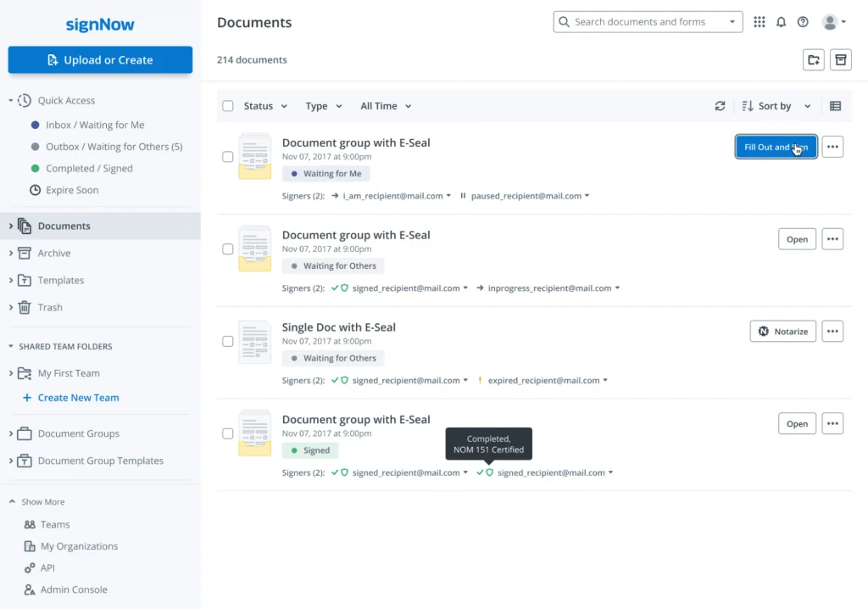Open Inbox / Waiting for Me
Viewport: 868px width, 609px height.
[95, 125]
